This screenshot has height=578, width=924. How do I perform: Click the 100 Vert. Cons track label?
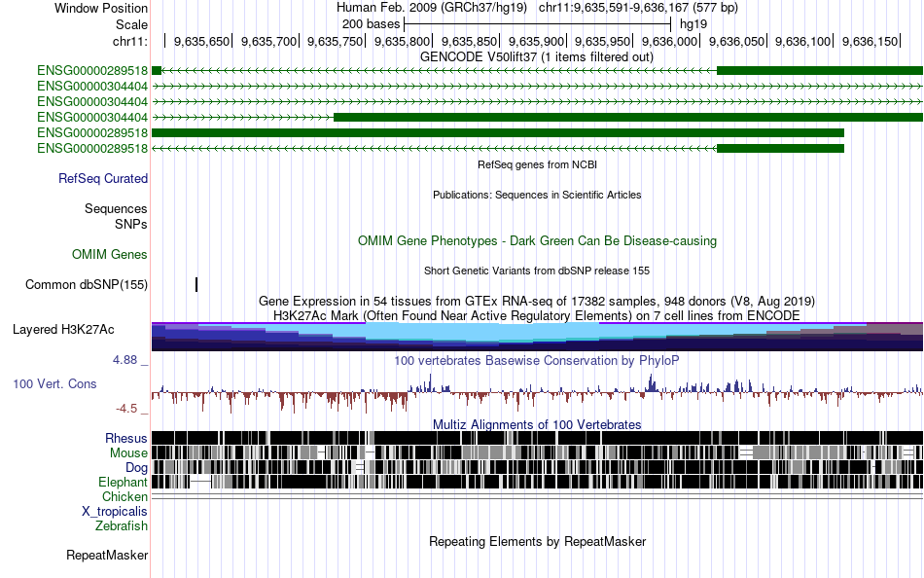[x=54, y=384]
